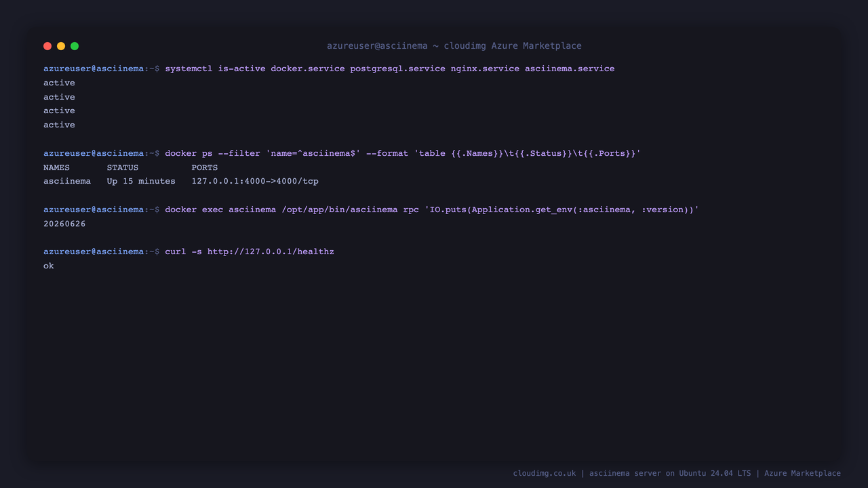This screenshot has width=868, height=488.
Task: Click the prompt 'azureuser@asciinema' before the curl command
Action: click(94, 251)
